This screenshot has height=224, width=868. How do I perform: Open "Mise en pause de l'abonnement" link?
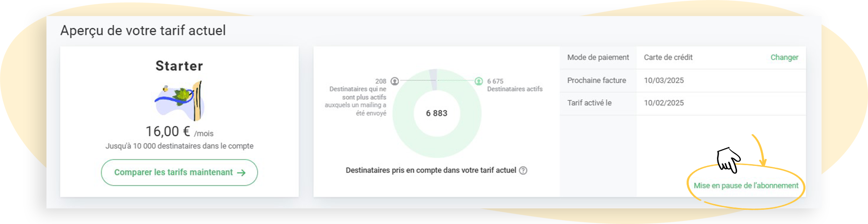coord(746,185)
